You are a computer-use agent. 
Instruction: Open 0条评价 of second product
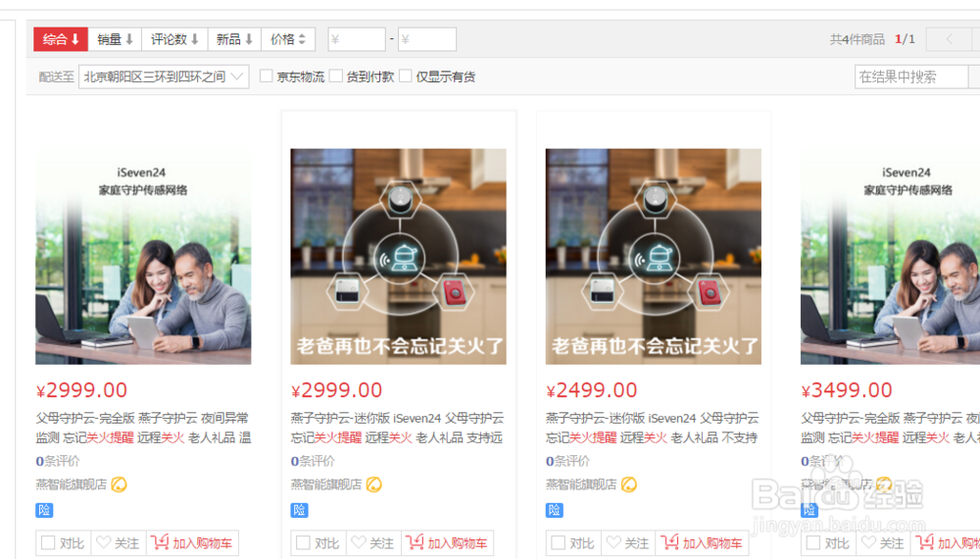tap(313, 461)
